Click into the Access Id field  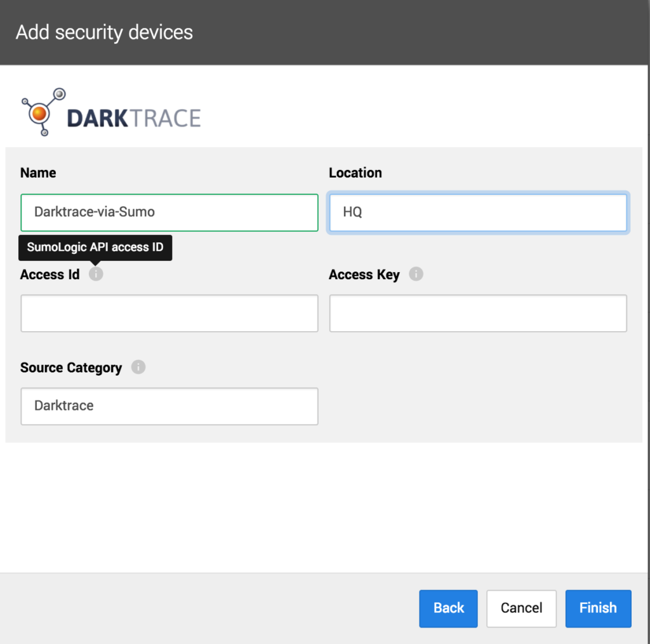(x=169, y=313)
